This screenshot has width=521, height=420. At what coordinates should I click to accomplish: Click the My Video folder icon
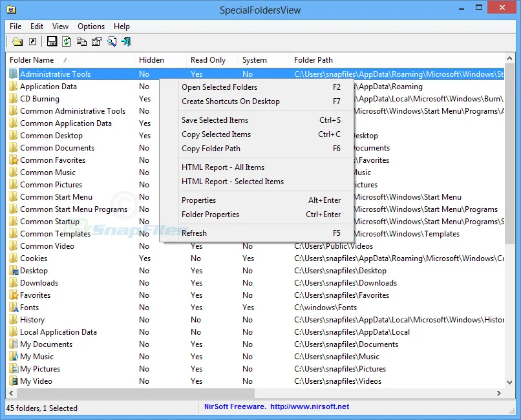click(14, 381)
